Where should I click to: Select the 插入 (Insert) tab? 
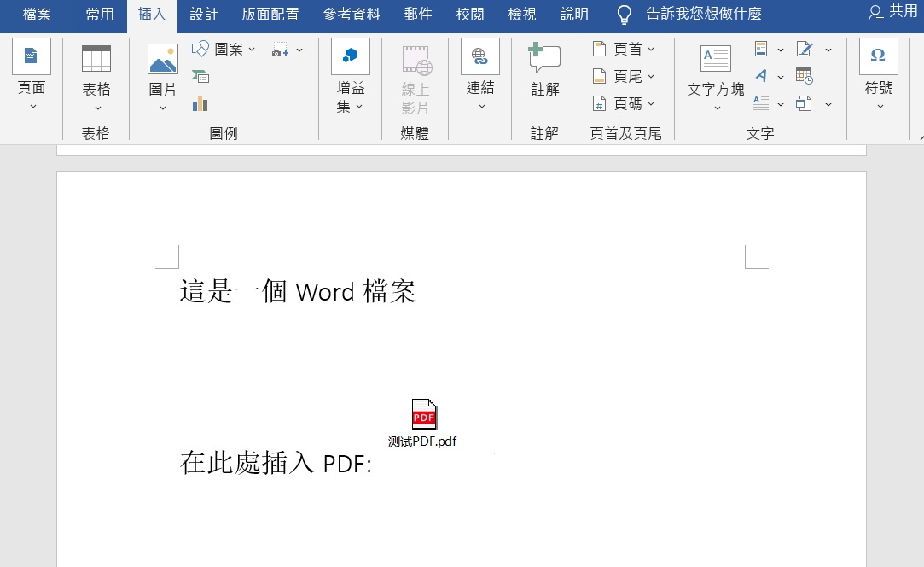click(x=152, y=15)
